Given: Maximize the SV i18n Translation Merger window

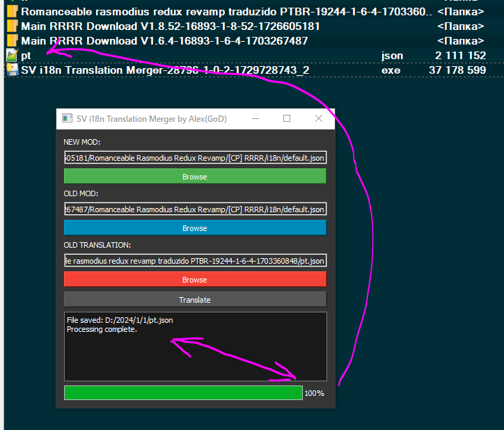Looking at the screenshot, I should [x=287, y=119].
